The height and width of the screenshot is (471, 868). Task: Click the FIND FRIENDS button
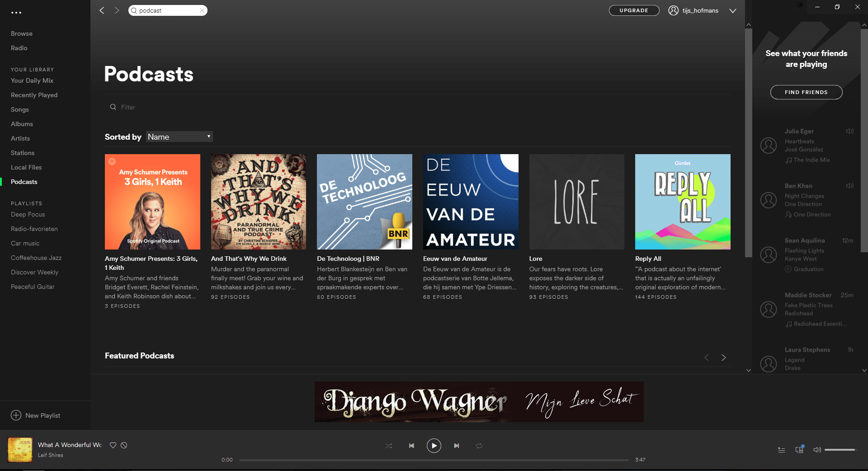(x=806, y=92)
